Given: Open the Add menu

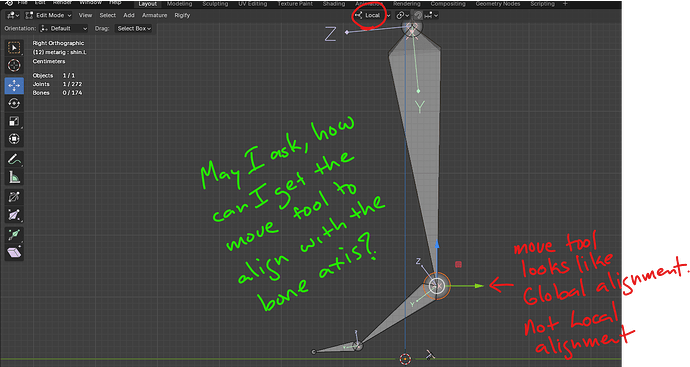Looking at the screenshot, I should (x=129, y=15).
